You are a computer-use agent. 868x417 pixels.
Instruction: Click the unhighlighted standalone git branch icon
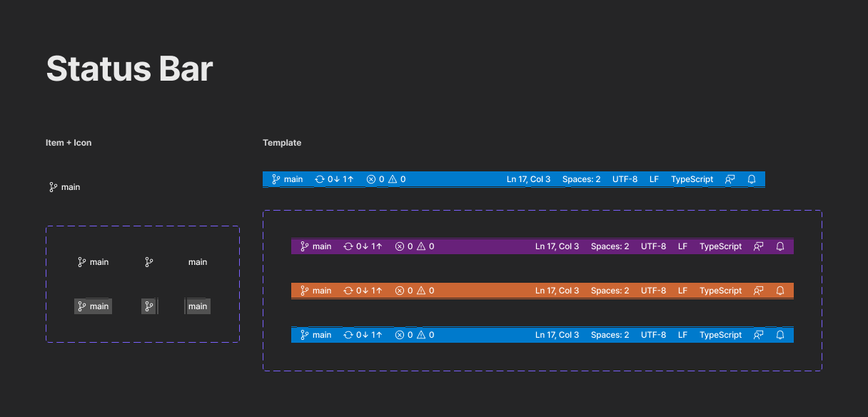point(148,262)
